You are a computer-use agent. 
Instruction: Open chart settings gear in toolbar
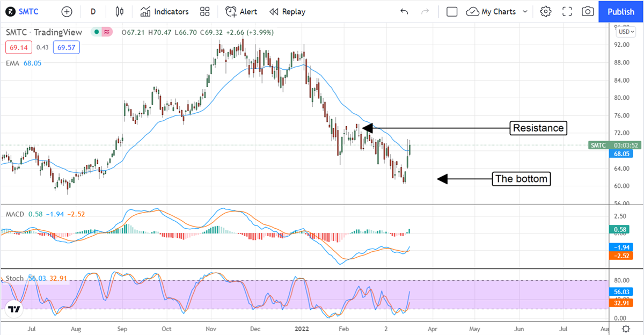[546, 11]
